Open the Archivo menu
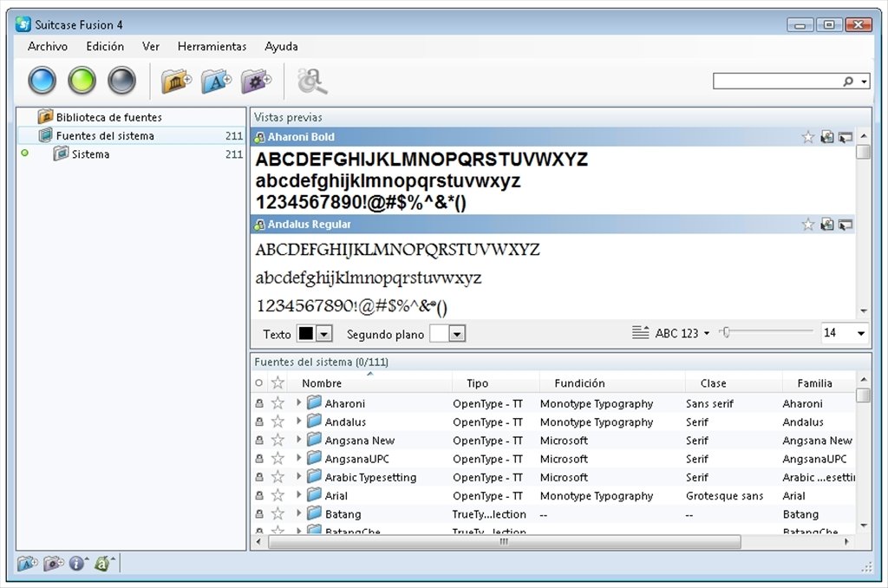The width and height of the screenshot is (888, 588). pyautogui.click(x=48, y=47)
